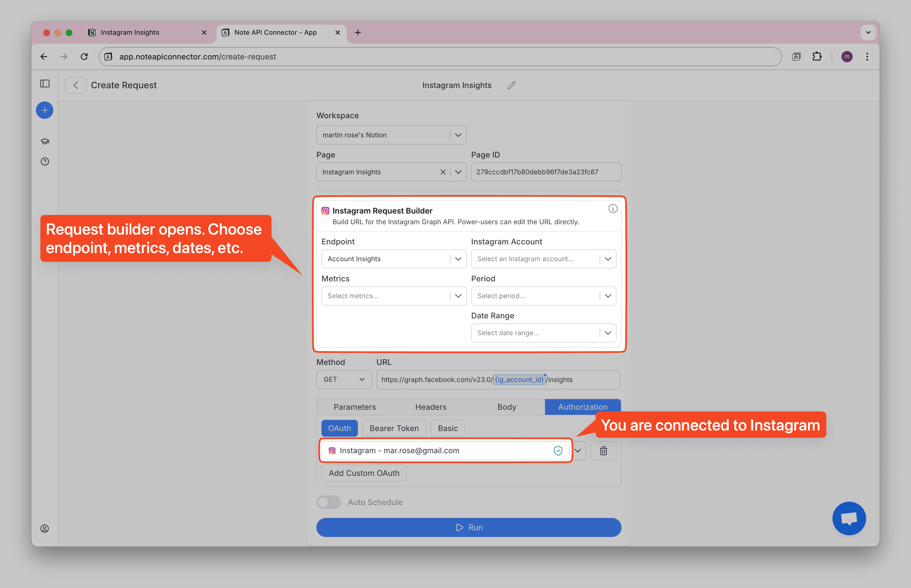Viewport: 911px width, 588px height.
Task: Click Add Custom OAuth button
Action: click(364, 473)
